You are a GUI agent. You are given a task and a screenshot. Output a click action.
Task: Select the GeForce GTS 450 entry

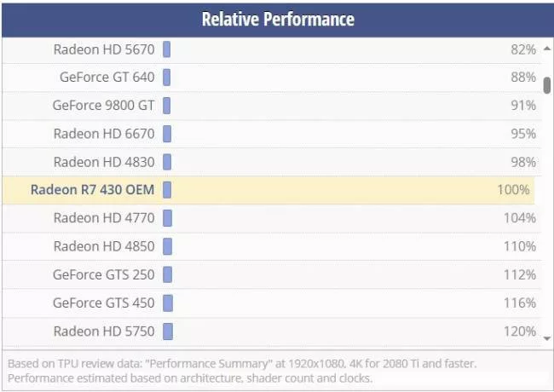103,303
